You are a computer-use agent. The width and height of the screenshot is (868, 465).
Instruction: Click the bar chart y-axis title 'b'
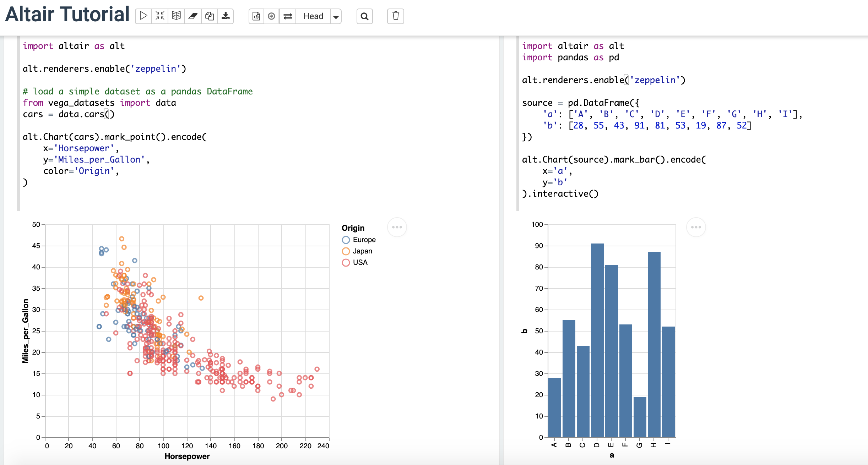coord(524,331)
